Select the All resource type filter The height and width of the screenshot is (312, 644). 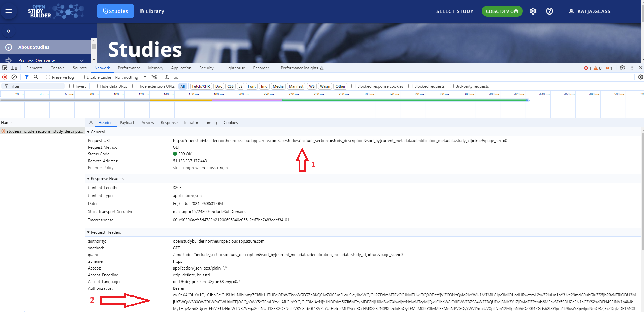point(183,86)
